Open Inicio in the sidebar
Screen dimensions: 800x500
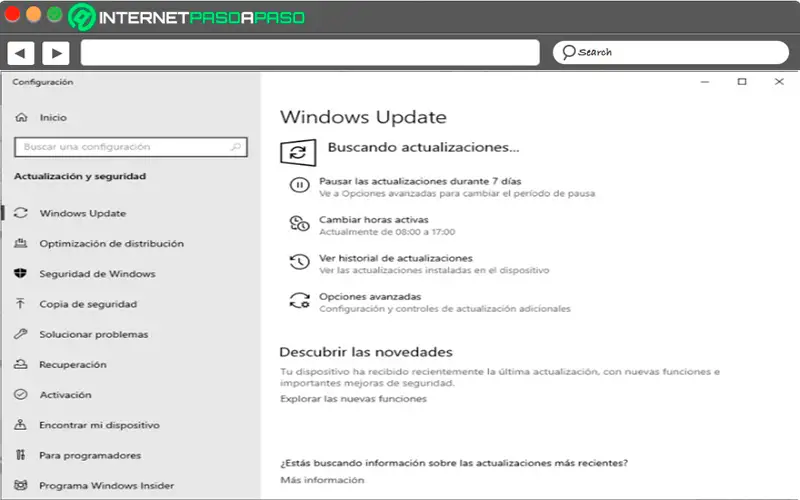(x=53, y=117)
